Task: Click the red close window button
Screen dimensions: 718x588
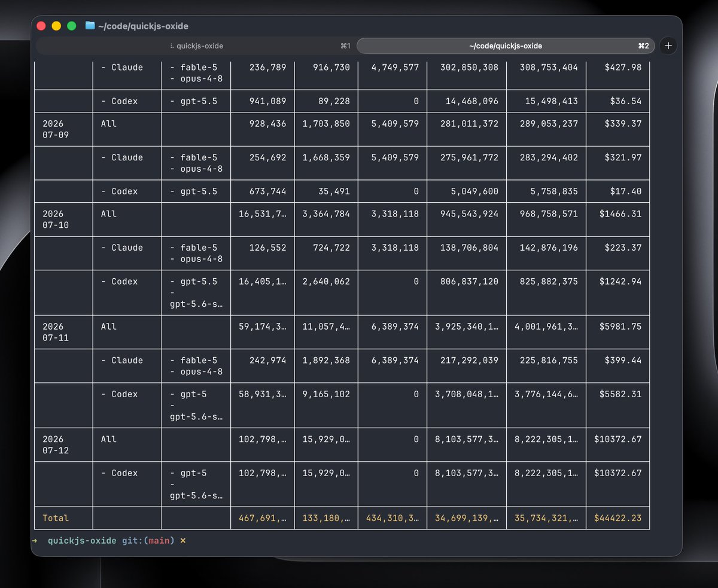Action: point(41,26)
